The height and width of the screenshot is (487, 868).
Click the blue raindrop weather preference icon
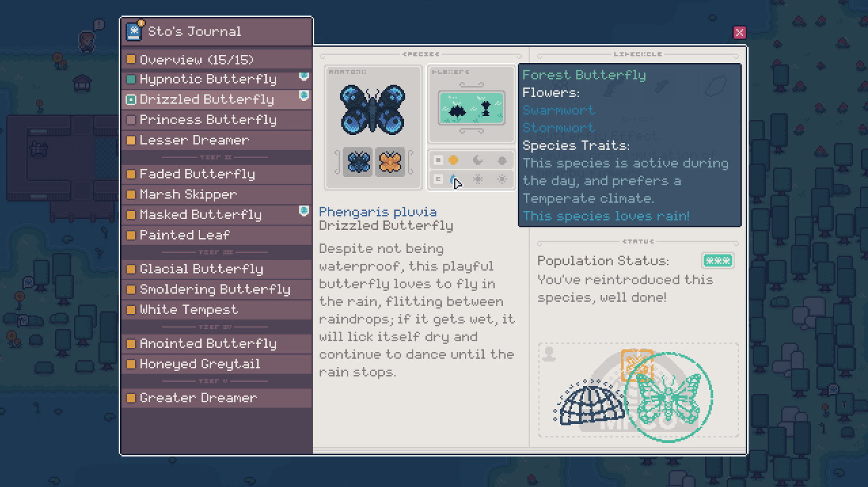(452, 180)
